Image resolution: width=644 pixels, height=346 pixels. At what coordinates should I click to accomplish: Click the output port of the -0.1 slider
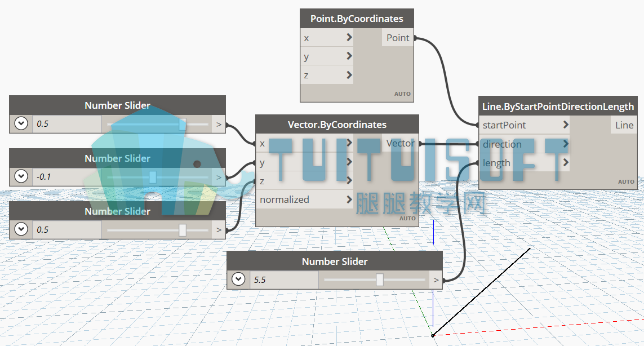pos(219,177)
